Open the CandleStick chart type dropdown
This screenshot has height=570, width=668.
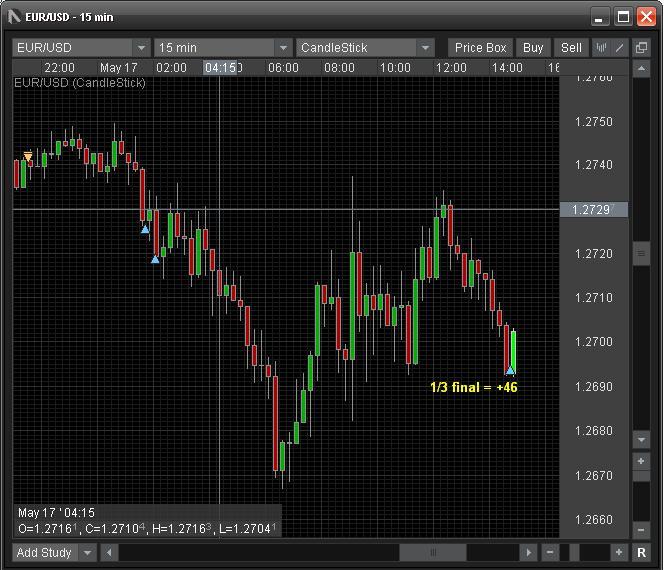click(x=425, y=47)
